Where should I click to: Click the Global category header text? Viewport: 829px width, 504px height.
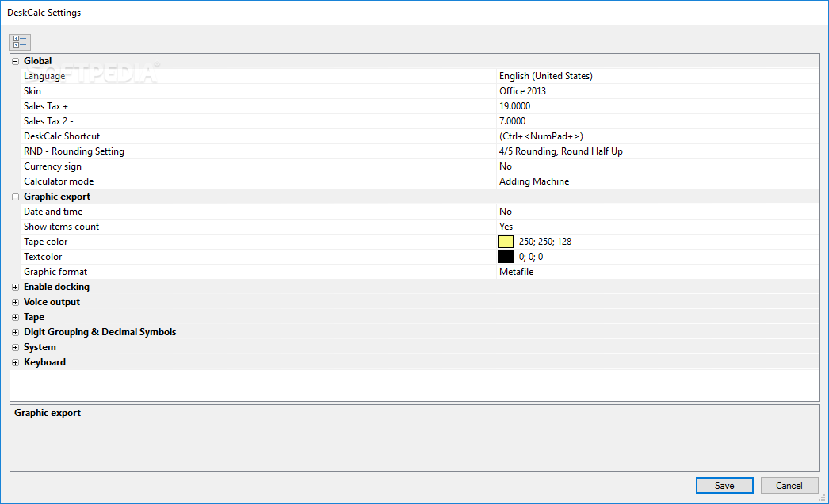click(37, 61)
